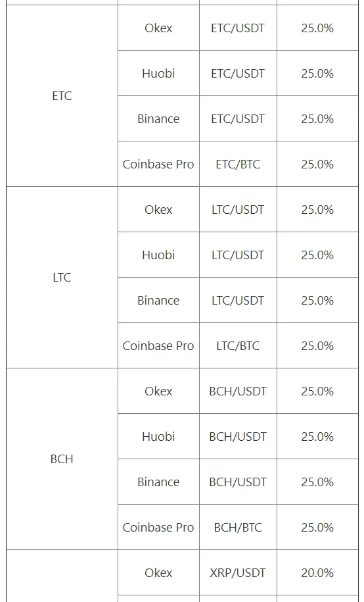The width and height of the screenshot is (364, 602).
Task: Click Binance in the BCH group
Action: coord(158,482)
